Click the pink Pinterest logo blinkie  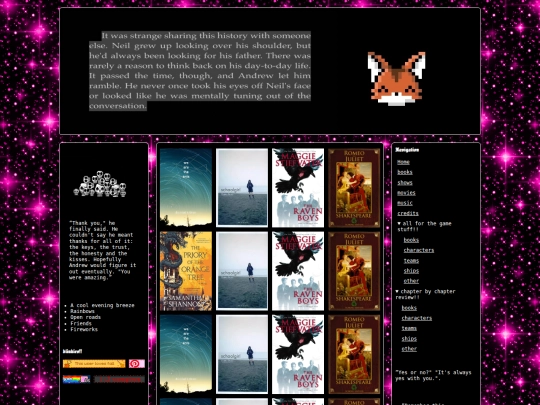[x=137, y=364]
